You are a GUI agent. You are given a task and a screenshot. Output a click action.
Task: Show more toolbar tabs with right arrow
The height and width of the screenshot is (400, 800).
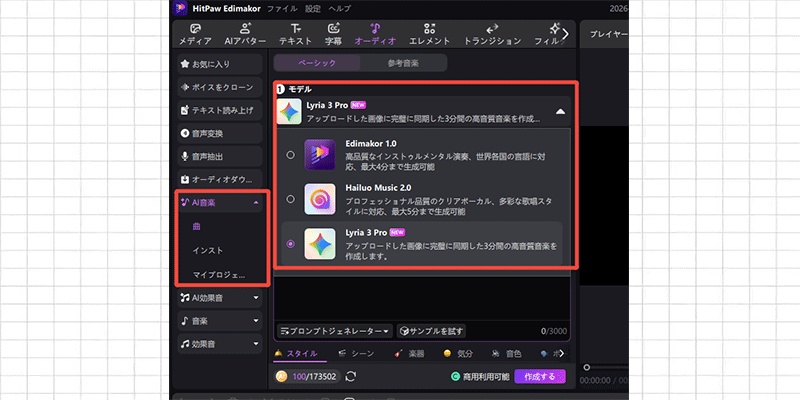pyautogui.click(x=565, y=34)
